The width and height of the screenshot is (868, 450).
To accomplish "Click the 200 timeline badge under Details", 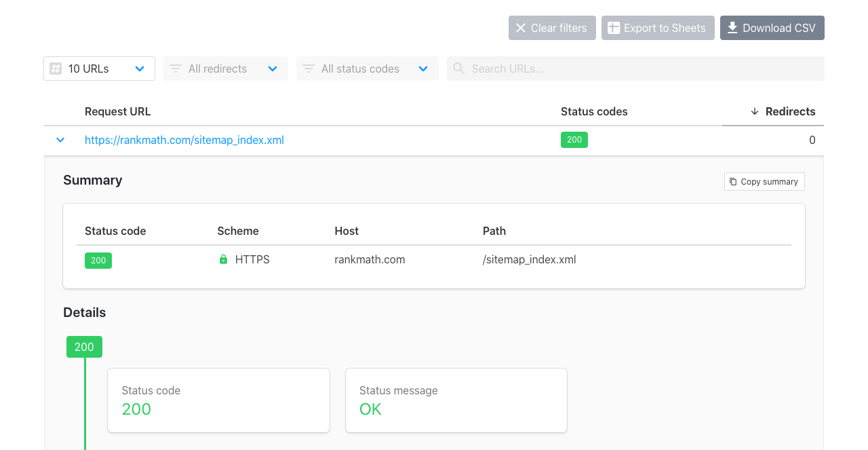I will coord(84,347).
